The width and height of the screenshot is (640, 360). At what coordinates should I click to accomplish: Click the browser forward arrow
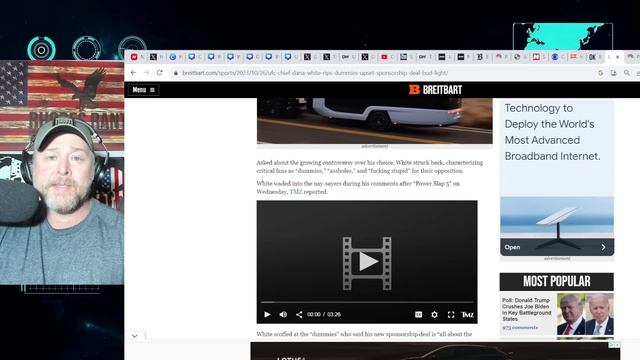147,73
